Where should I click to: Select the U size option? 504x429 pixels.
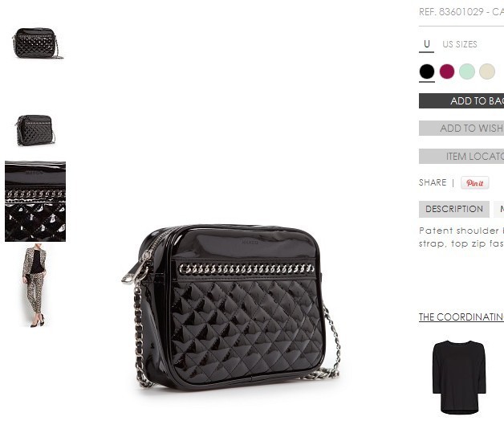426,44
